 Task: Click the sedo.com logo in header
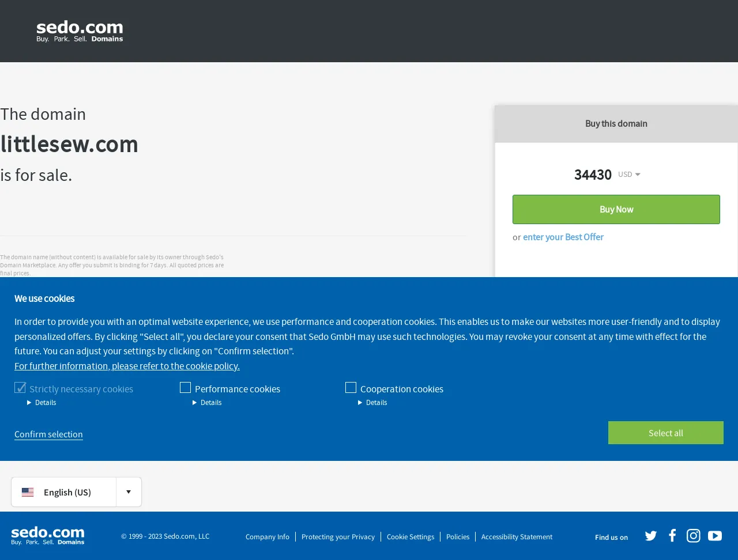coord(80,31)
